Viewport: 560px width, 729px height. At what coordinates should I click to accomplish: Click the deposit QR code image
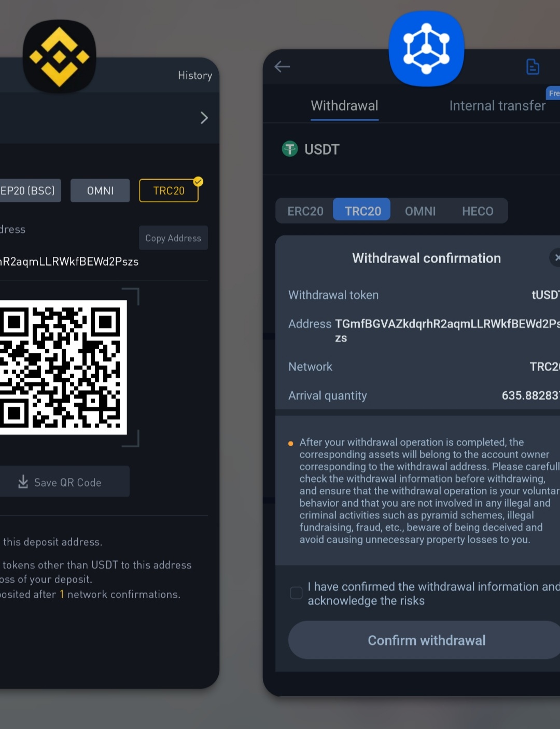tap(63, 367)
